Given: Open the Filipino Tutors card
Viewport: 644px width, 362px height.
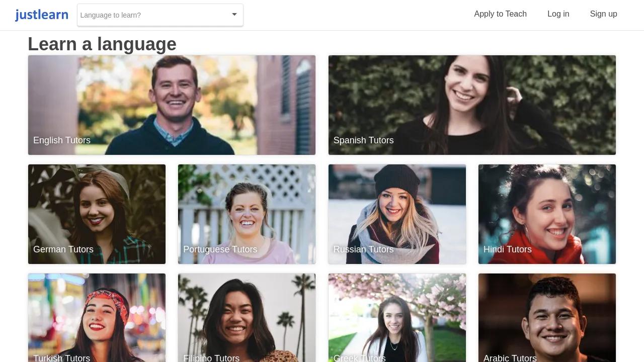Looking at the screenshot, I should 247,318.
